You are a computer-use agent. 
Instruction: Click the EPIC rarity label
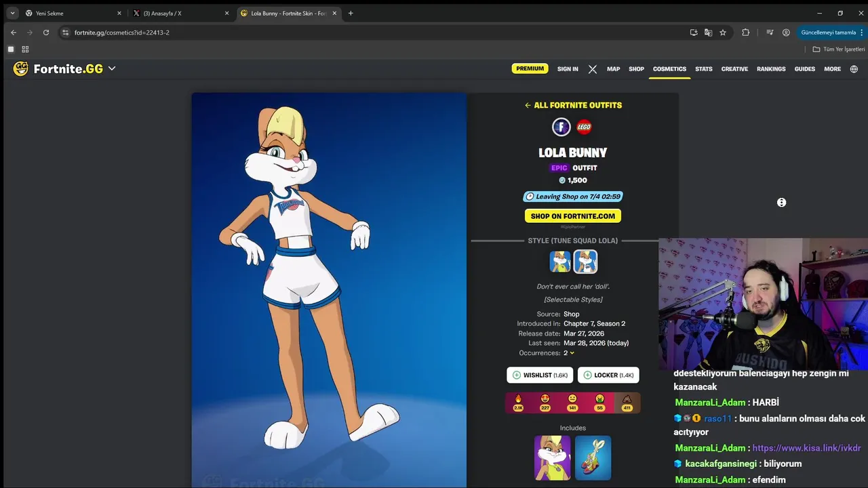click(x=559, y=168)
